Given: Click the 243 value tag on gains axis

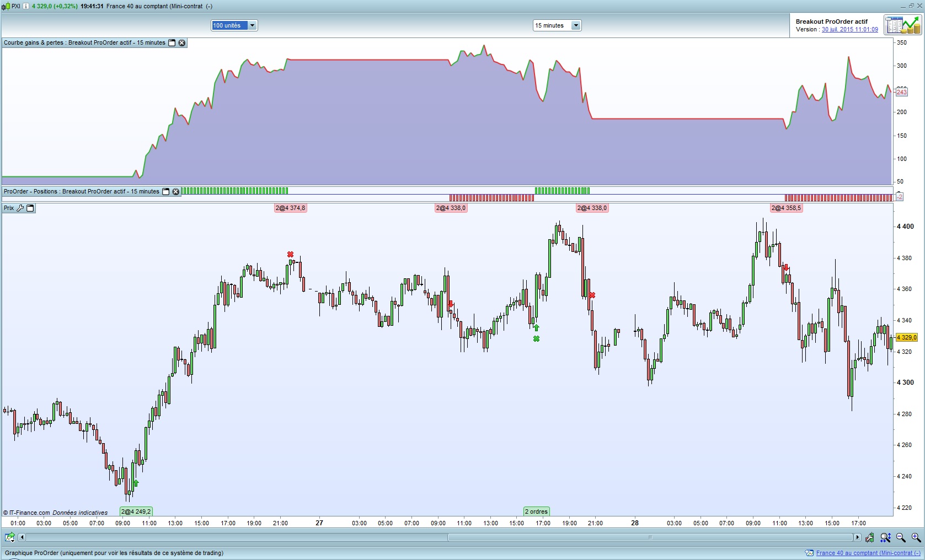Looking at the screenshot, I should coord(902,92).
